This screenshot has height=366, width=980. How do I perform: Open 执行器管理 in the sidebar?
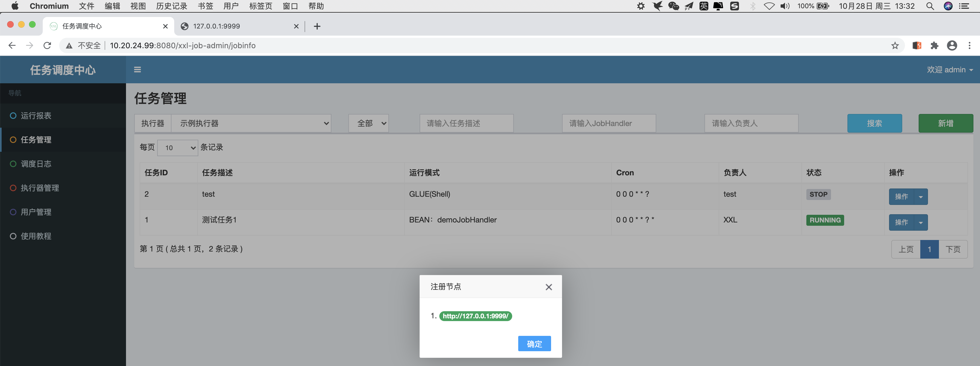[x=39, y=188]
